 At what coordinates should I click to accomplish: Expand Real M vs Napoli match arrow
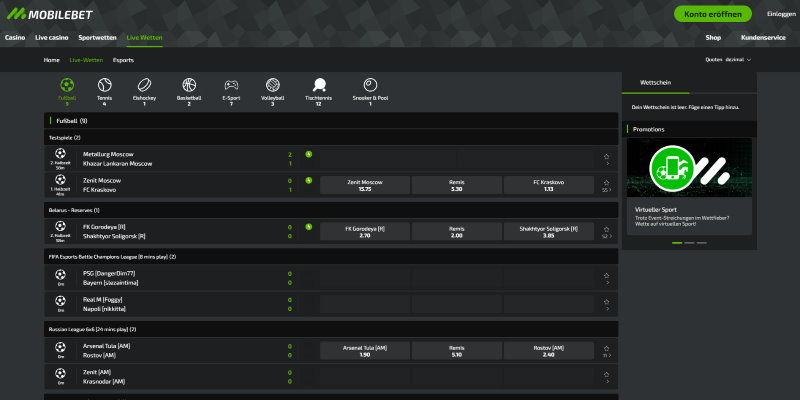click(607, 309)
